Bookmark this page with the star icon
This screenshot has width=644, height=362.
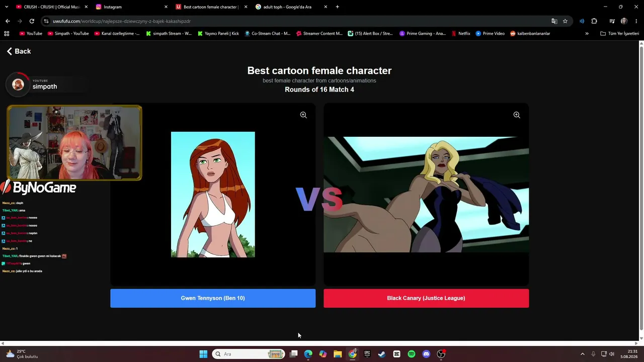[565, 21]
